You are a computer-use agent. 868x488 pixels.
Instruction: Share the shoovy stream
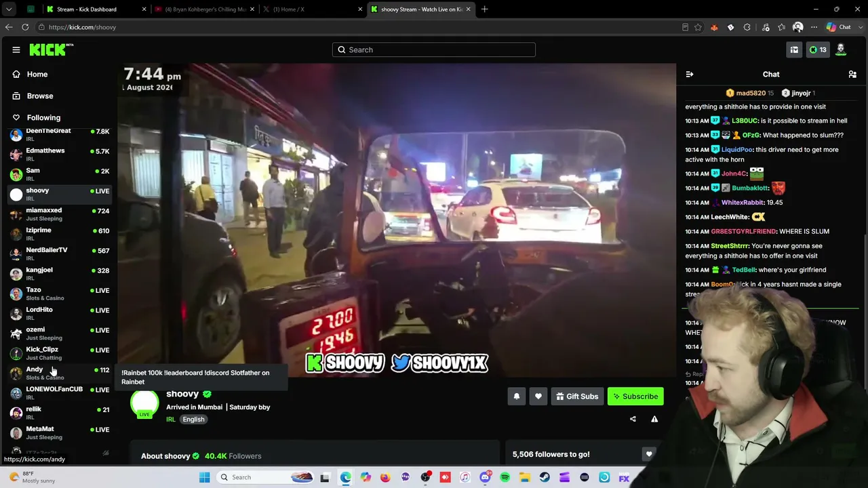point(633,419)
